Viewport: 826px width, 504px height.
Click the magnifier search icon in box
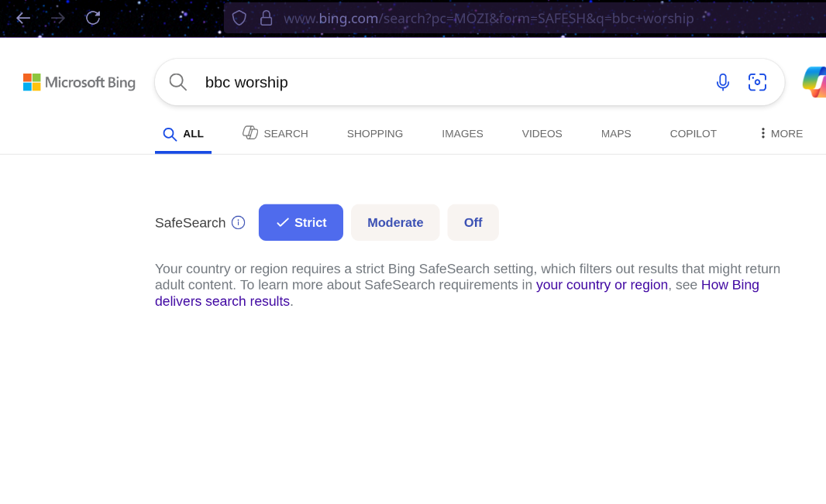178,82
